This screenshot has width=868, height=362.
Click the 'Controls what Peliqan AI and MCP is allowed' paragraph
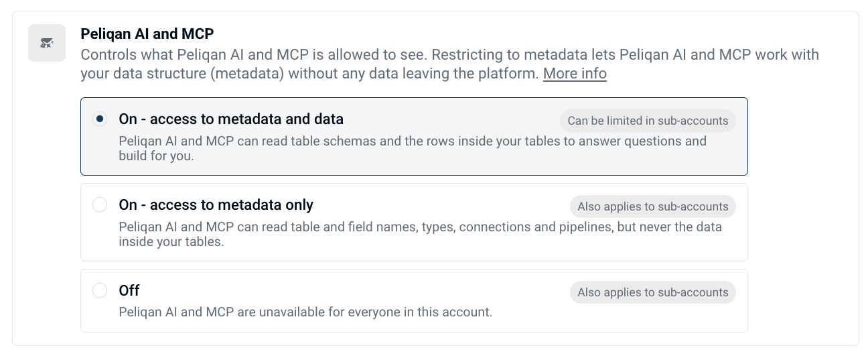pos(449,64)
